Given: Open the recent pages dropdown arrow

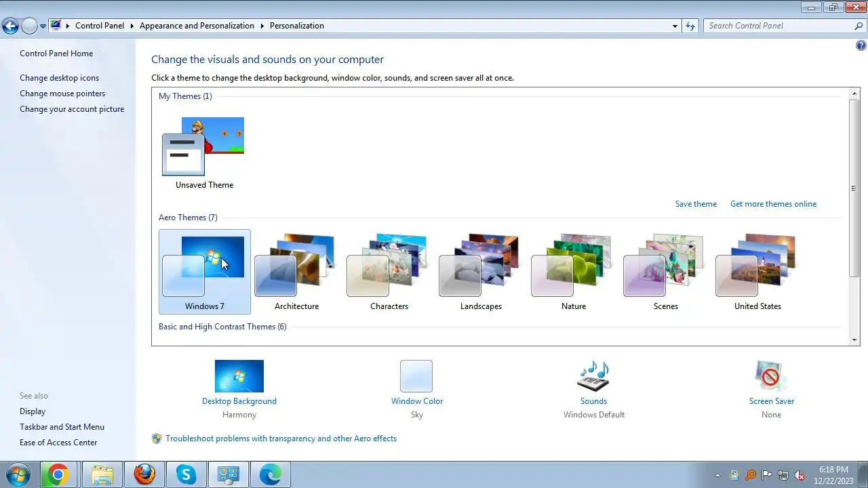Looking at the screenshot, I should pos(43,26).
